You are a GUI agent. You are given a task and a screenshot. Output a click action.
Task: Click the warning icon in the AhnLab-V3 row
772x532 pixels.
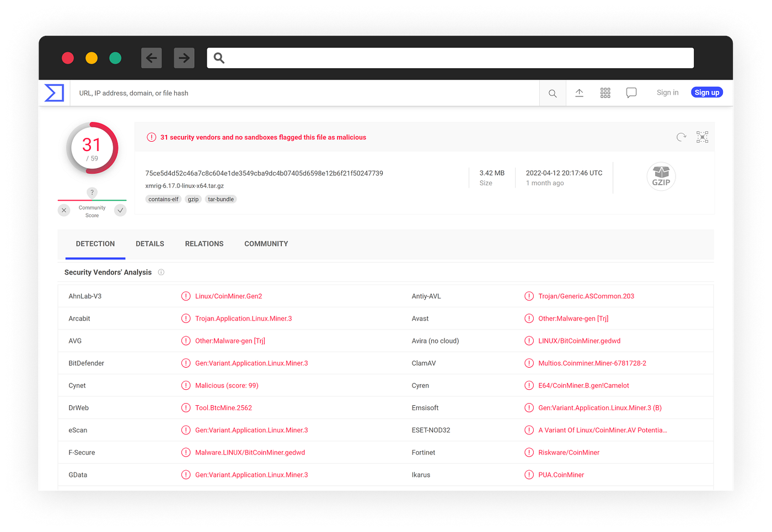coord(186,296)
